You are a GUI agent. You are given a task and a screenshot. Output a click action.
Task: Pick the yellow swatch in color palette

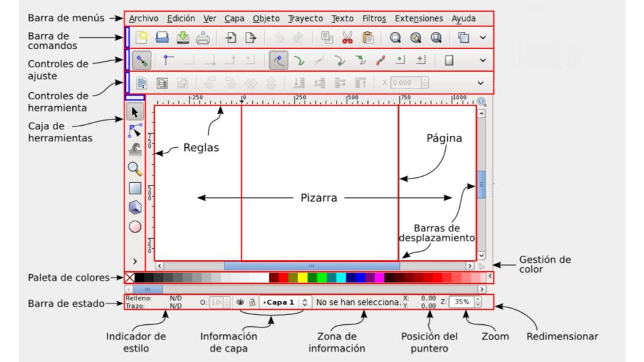click(x=303, y=277)
